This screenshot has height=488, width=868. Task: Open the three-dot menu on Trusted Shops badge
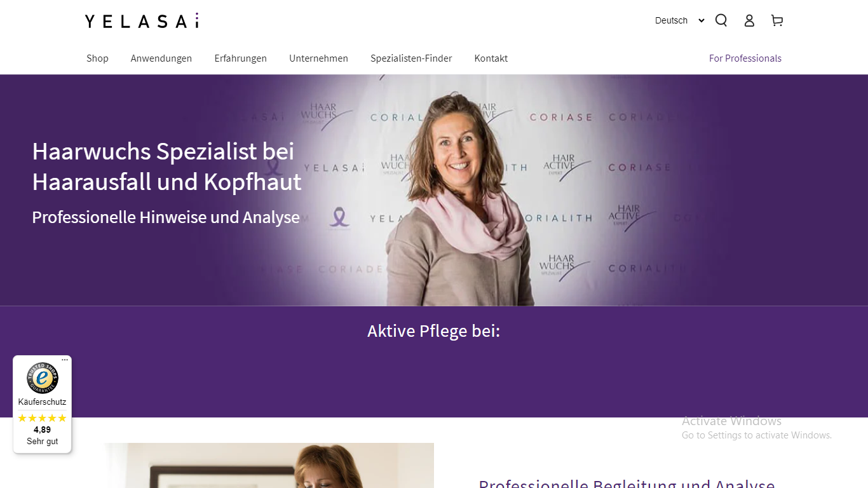(x=65, y=360)
